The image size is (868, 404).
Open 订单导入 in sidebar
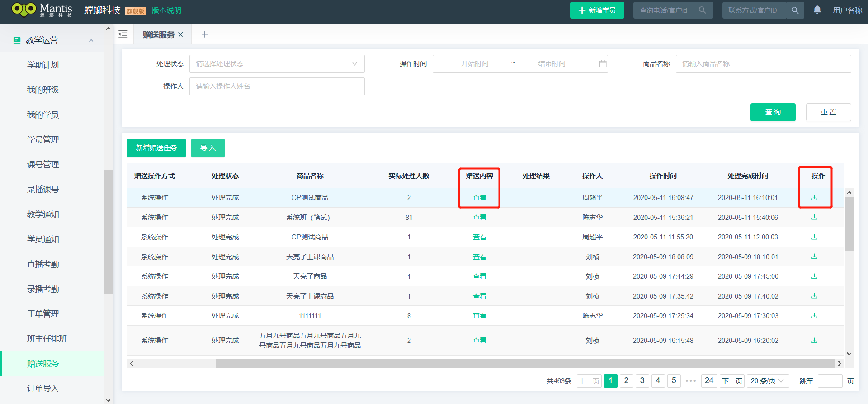[43, 388]
